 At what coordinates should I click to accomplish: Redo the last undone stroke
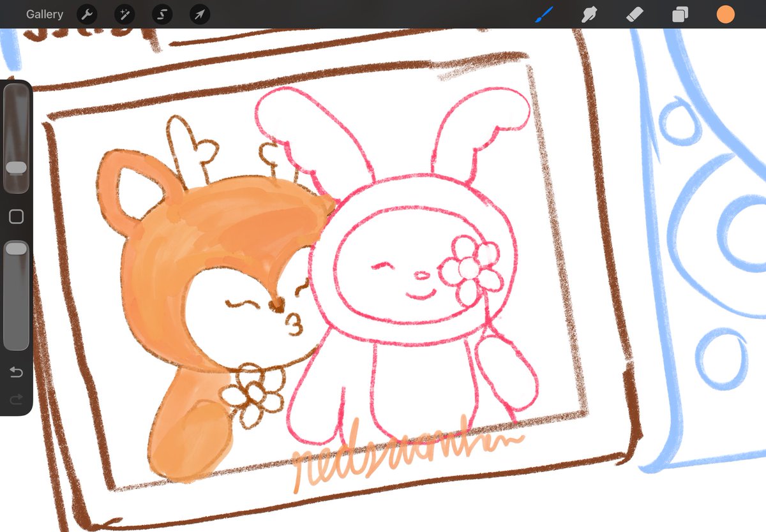[16, 399]
